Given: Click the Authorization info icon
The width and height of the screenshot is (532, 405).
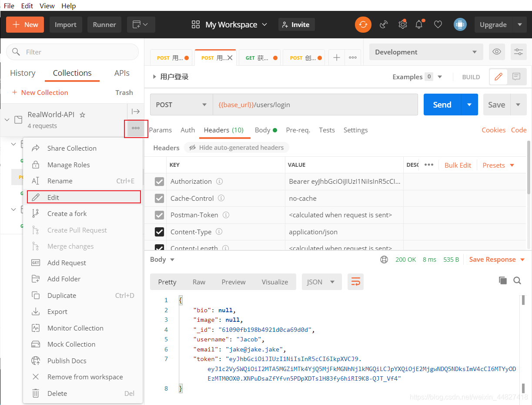Looking at the screenshot, I should click(x=220, y=181).
